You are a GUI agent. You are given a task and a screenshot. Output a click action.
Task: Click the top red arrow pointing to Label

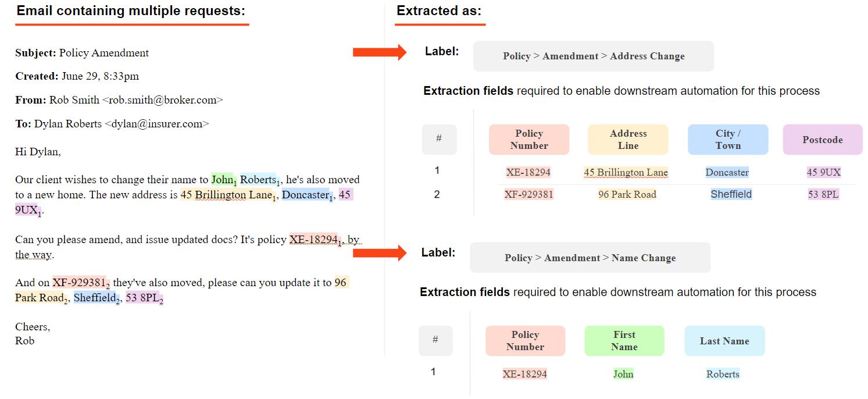point(379,53)
